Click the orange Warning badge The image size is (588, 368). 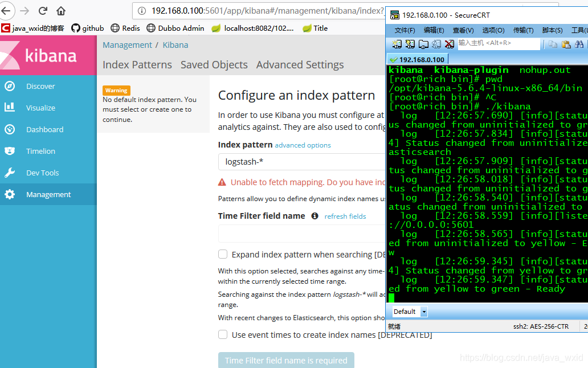[x=116, y=91]
